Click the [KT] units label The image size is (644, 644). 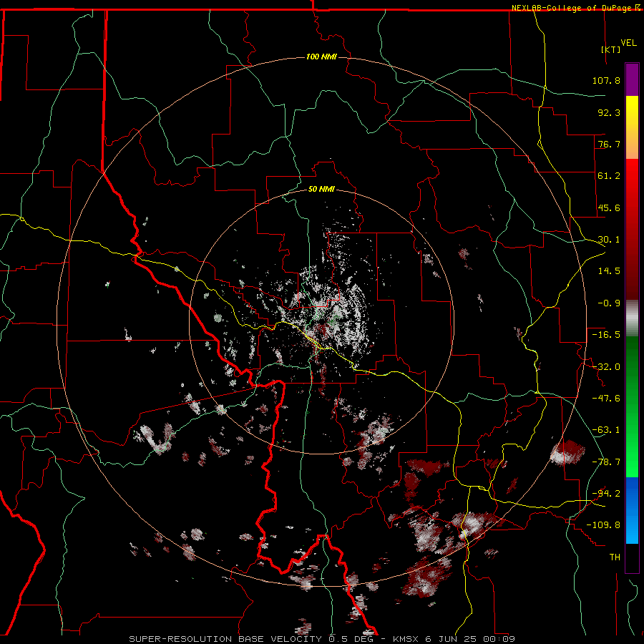coord(611,49)
